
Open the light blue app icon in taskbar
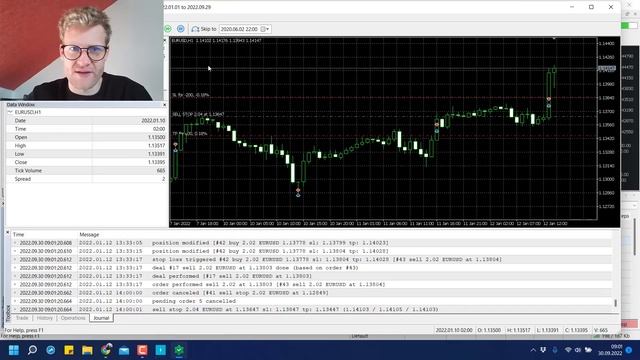click(x=161, y=350)
